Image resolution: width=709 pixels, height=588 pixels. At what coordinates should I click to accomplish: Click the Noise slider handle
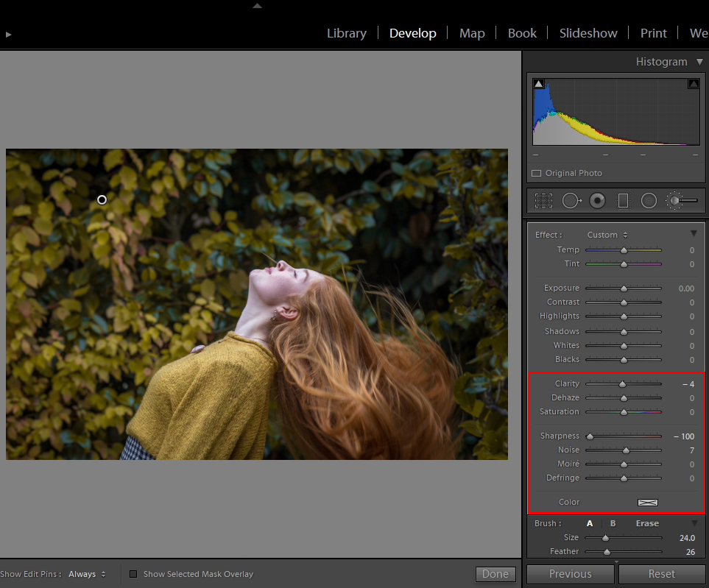coord(627,450)
